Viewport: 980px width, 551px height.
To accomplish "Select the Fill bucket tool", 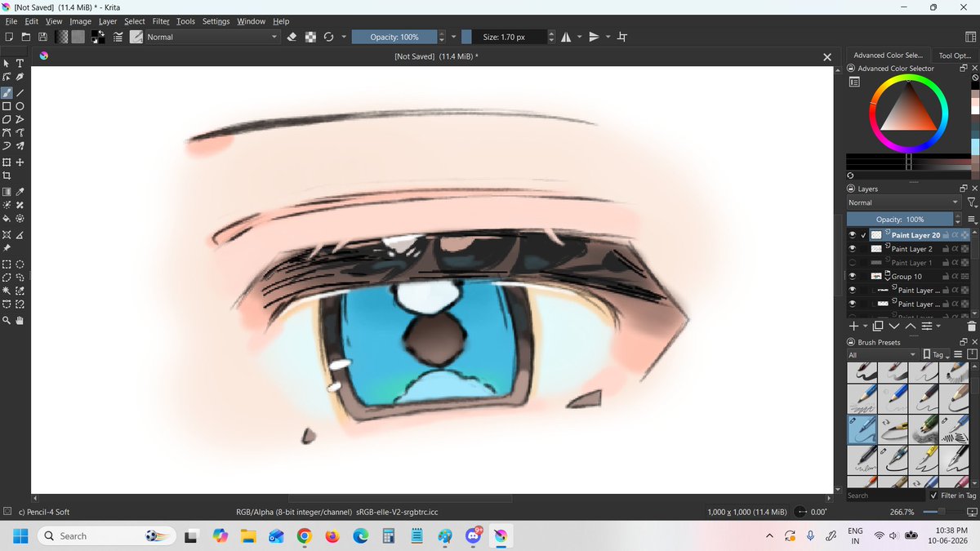I will 7,218.
